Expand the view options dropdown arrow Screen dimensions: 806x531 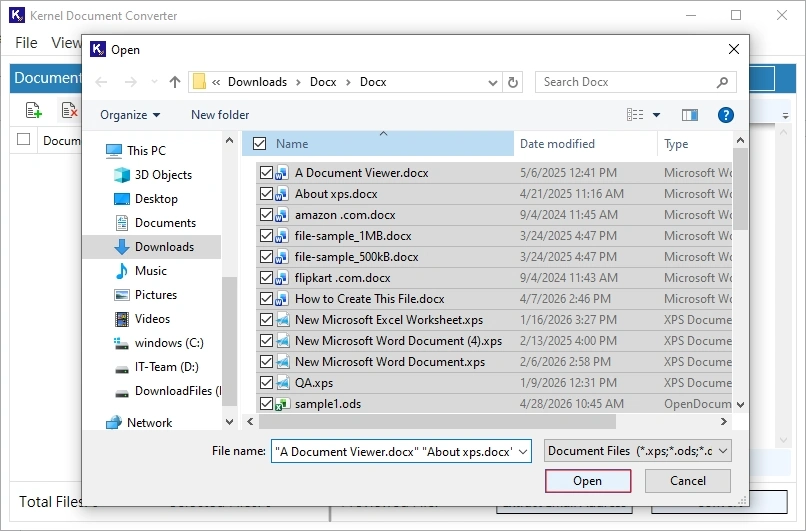pos(656,115)
